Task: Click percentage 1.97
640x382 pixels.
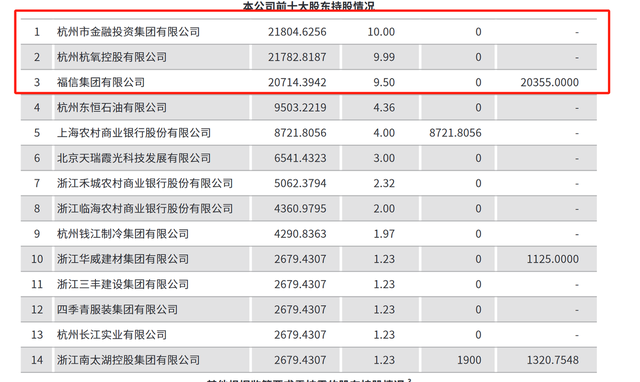Action: [384, 234]
